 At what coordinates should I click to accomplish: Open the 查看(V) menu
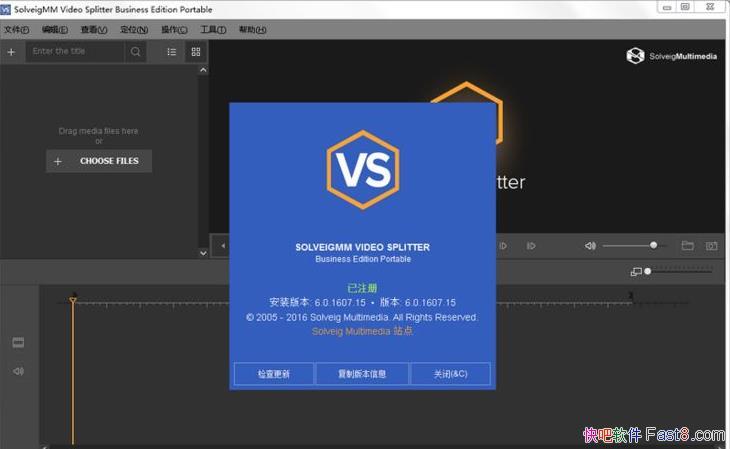(94, 30)
